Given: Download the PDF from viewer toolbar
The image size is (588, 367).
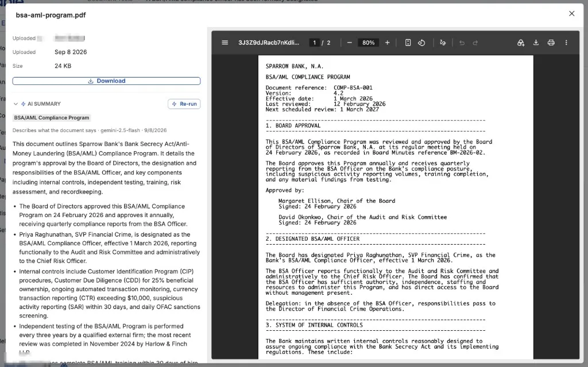Looking at the screenshot, I should (536, 43).
